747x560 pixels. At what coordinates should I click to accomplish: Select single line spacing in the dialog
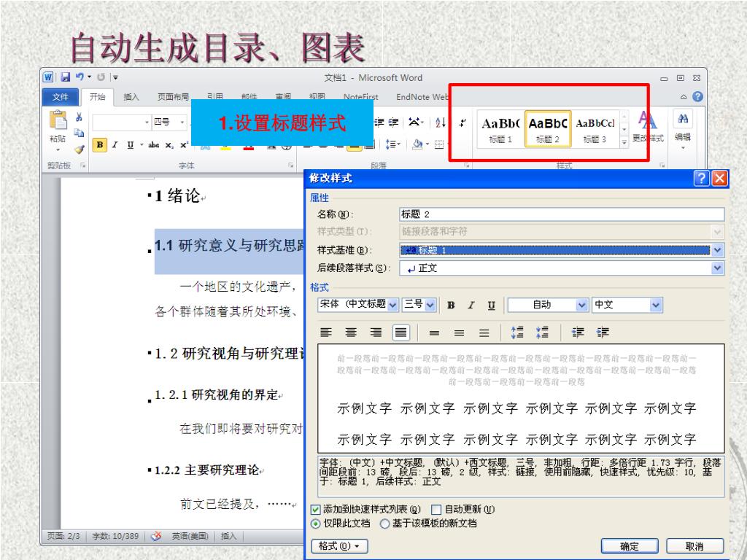tap(434, 332)
